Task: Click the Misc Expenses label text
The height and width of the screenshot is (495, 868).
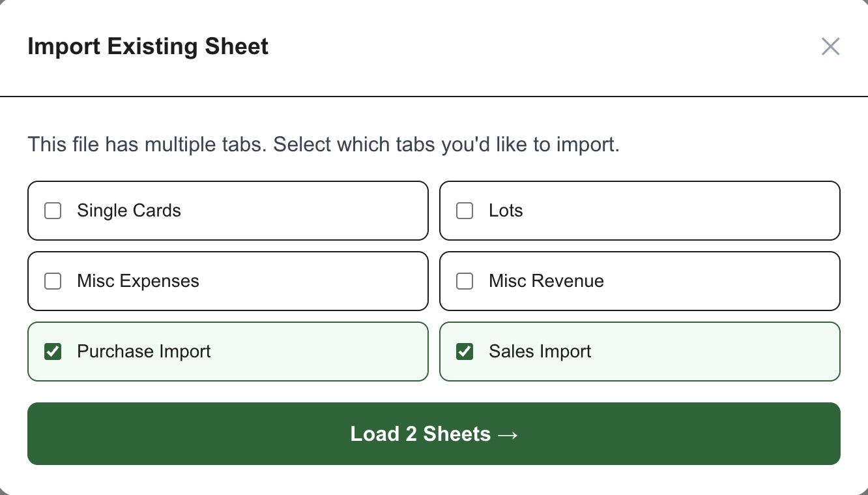Action: (138, 281)
